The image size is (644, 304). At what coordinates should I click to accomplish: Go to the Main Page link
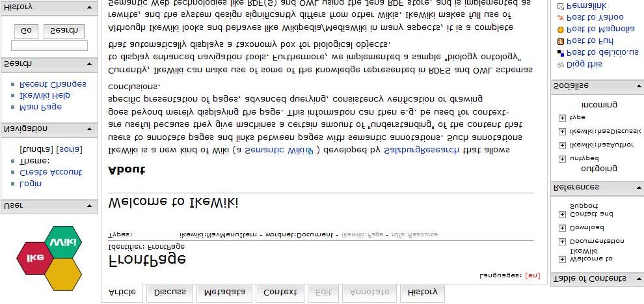pos(41,107)
